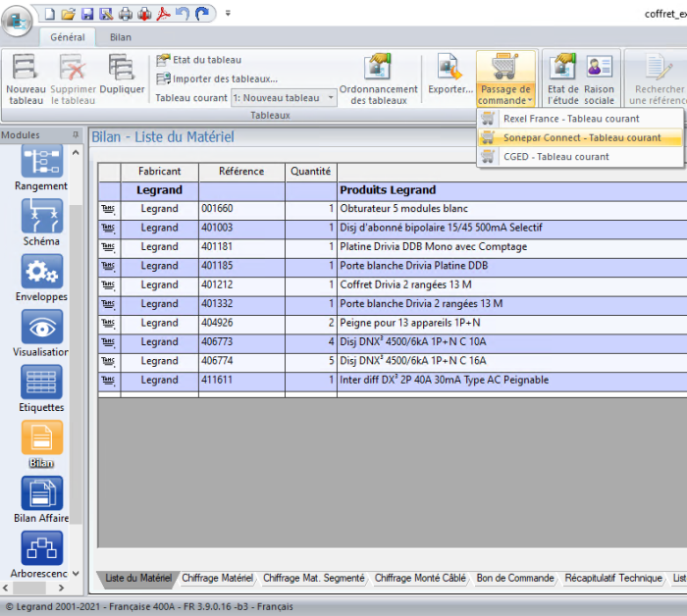
Task: Open Passage de commande dropdown
Action: 505,79
